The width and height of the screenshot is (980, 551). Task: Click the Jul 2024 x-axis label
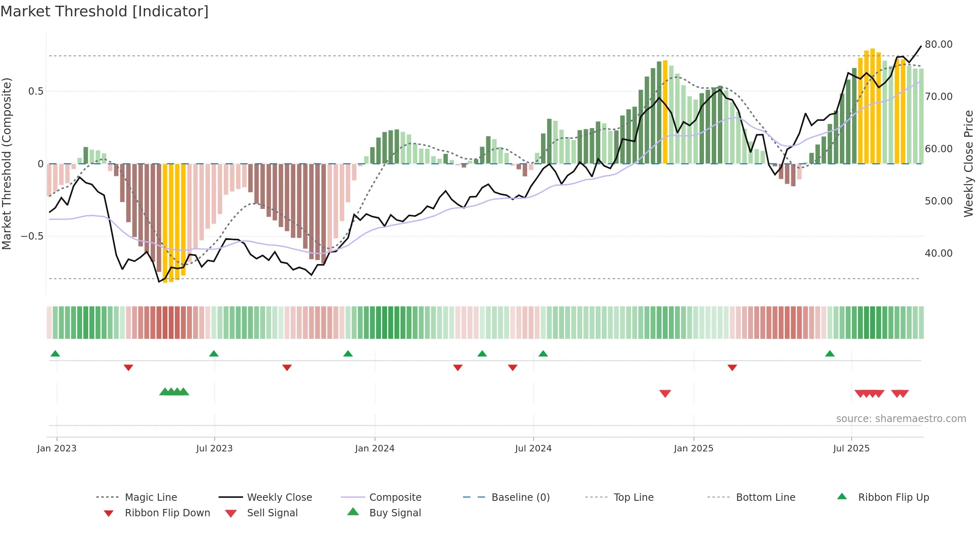533,448
